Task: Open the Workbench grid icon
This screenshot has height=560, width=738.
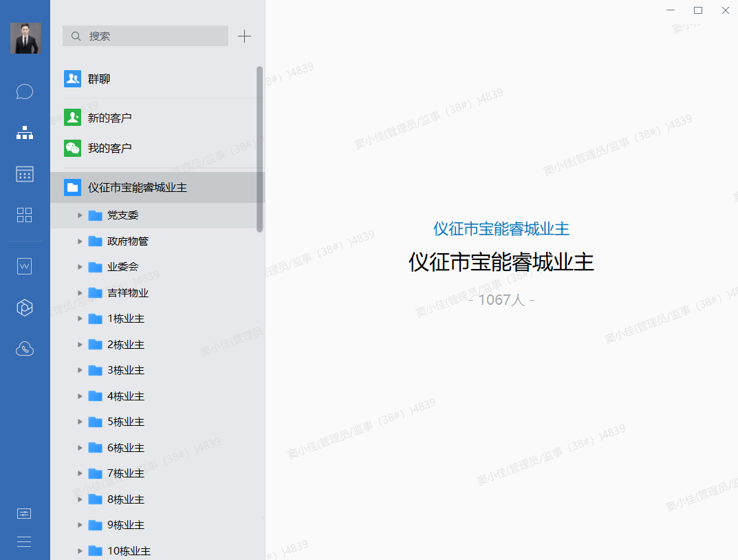Action: click(25, 215)
